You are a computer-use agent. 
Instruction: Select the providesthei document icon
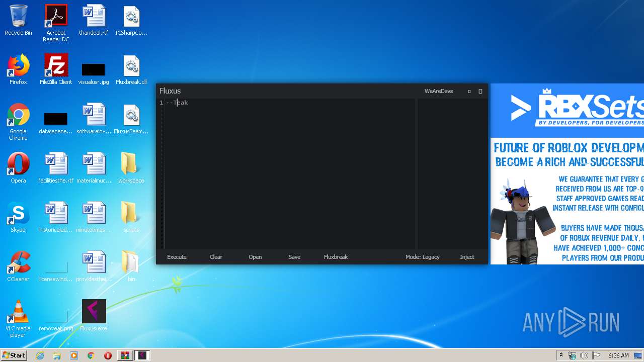(94, 266)
